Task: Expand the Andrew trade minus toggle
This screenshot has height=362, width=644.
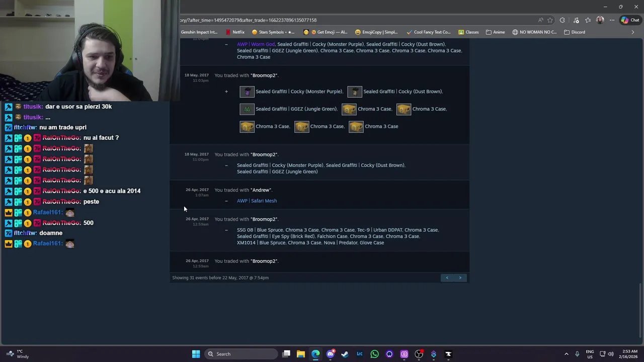Action: point(226,201)
